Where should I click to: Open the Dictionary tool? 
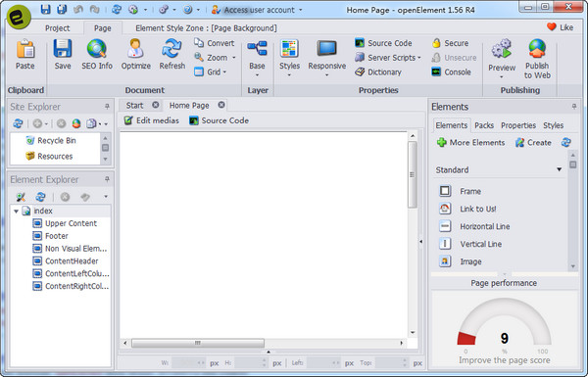click(378, 71)
